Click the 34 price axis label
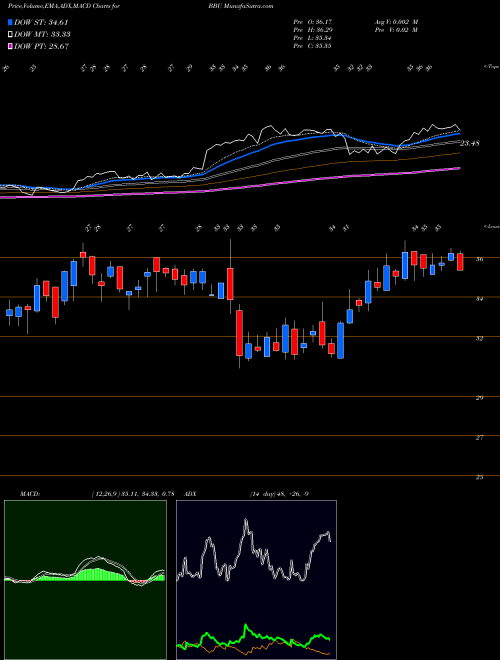500x660 pixels. tap(479, 299)
